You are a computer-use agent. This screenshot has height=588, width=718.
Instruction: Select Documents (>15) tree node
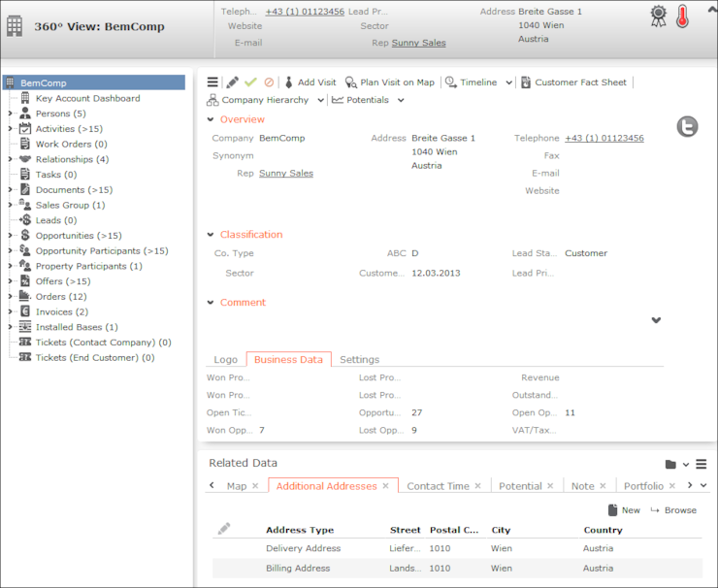[x=74, y=189]
